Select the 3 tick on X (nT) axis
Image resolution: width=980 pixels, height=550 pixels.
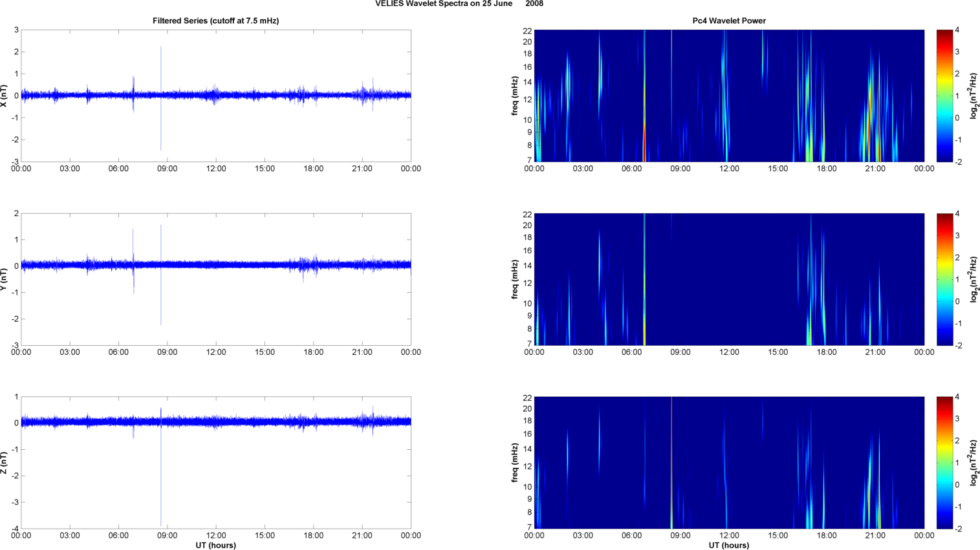click(x=16, y=30)
